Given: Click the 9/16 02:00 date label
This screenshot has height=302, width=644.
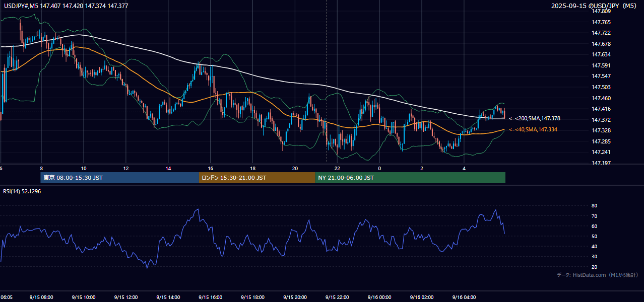Looking at the screenshot, I should (422, 297).
